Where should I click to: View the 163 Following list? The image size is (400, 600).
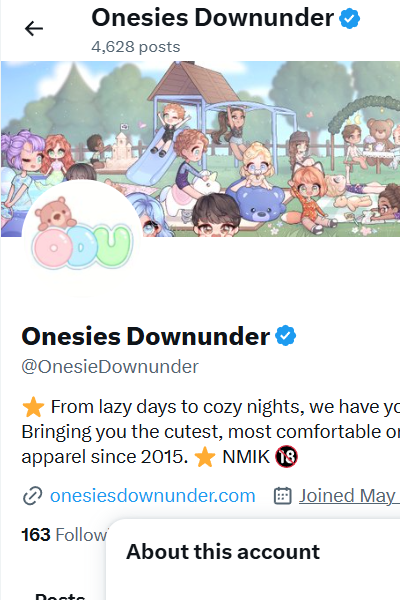point(64,535)
